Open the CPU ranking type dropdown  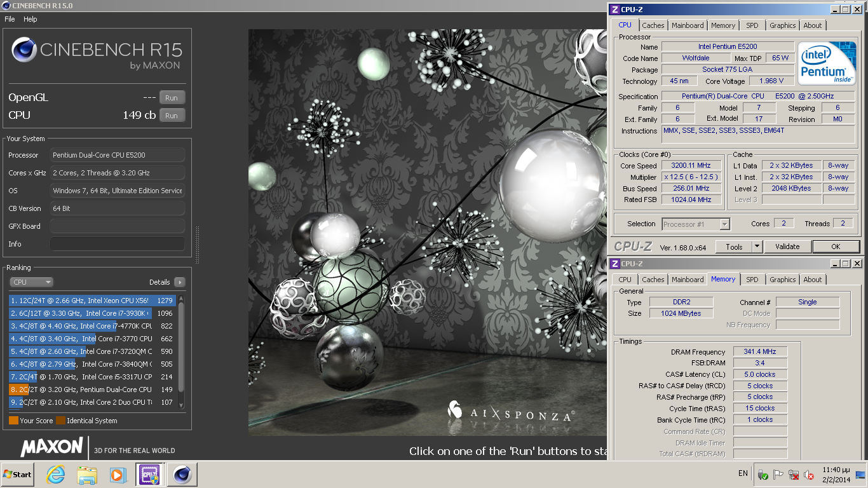31,282
